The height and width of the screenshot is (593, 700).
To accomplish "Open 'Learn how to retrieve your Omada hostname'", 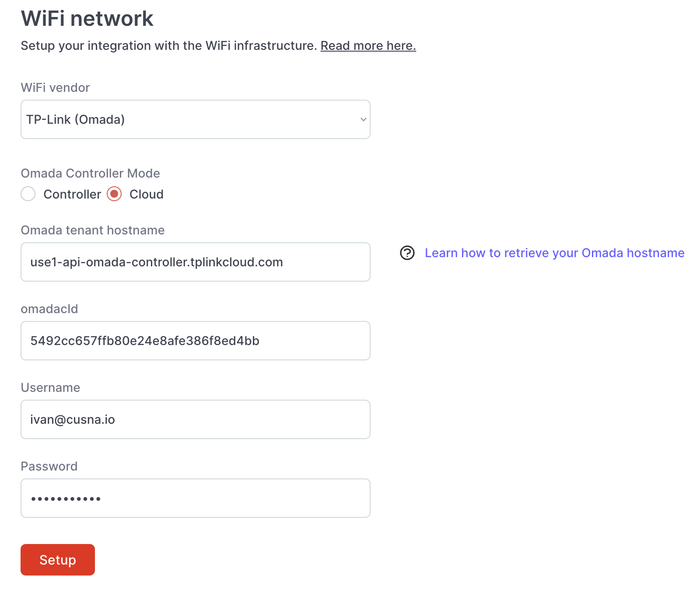I will coord(554,253).
